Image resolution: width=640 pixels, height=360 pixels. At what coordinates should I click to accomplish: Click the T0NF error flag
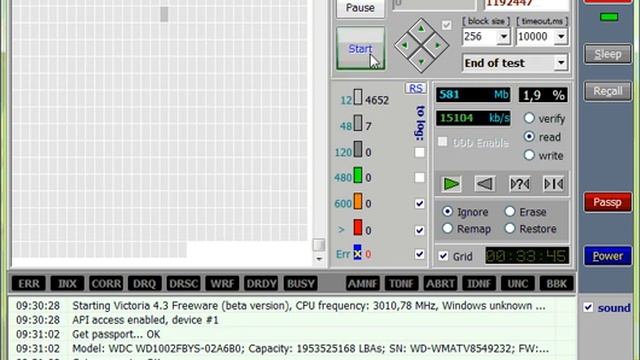pos(401,284)
